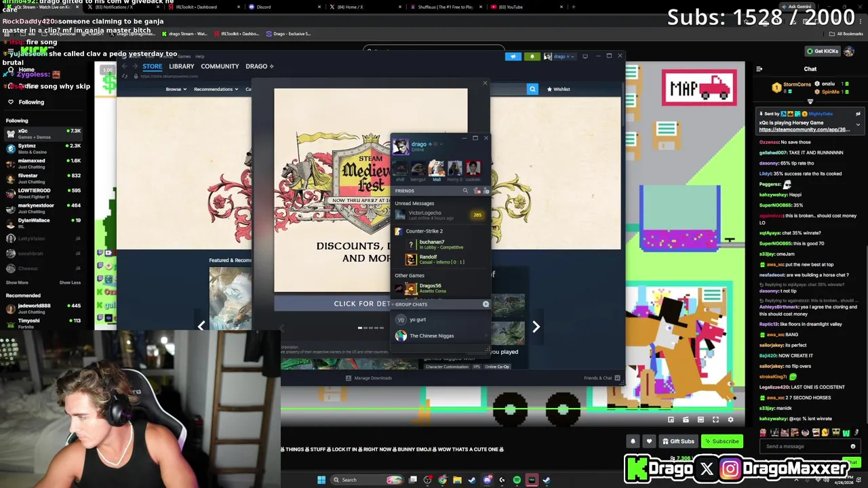Open Spotify from the taskbar
868x488 pixels.
click(517, 480)
